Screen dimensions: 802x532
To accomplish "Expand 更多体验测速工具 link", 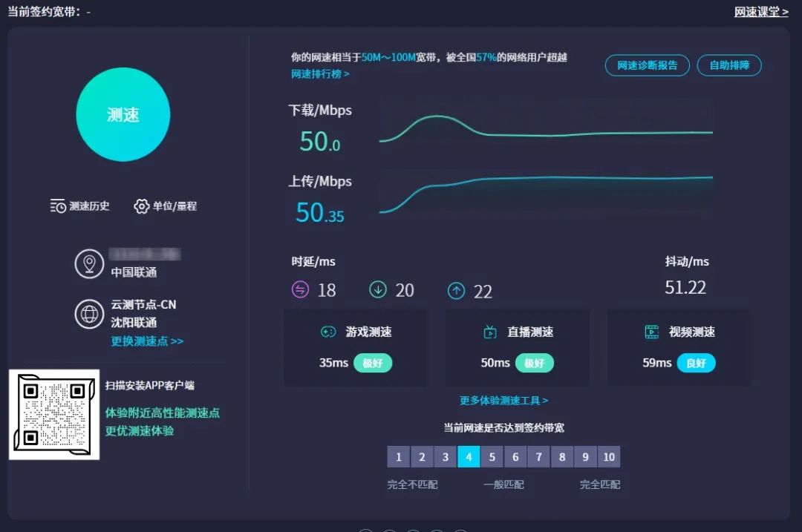I will [503, 401].
